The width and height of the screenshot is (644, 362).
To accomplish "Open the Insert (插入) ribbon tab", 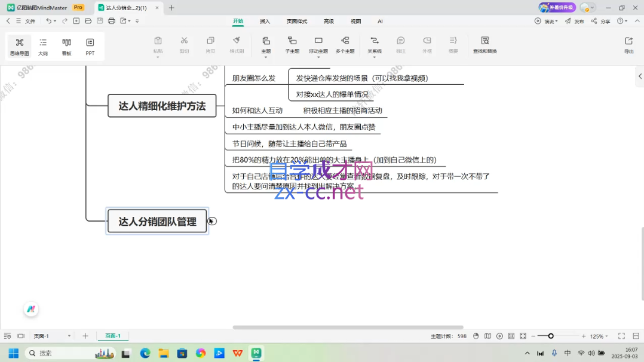I will point(265,21).
